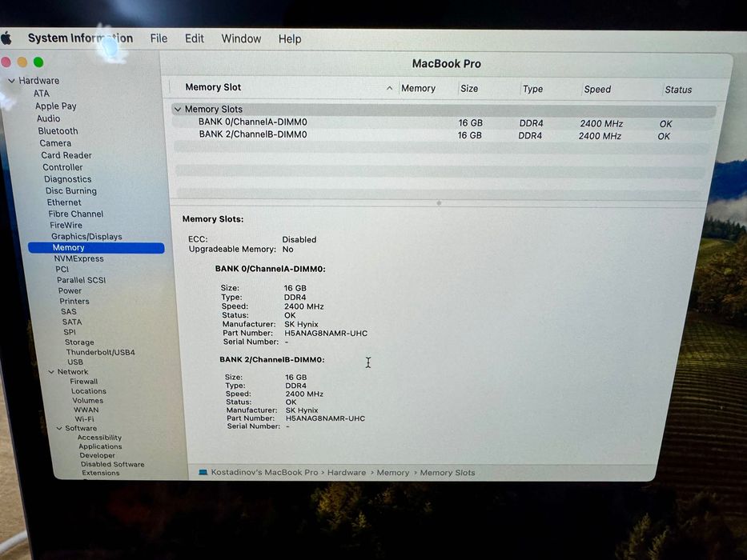Select Parallel SCSI in sidebar
Image resolution: width=747 pixels, height=560 pixels.
(81, 280)
